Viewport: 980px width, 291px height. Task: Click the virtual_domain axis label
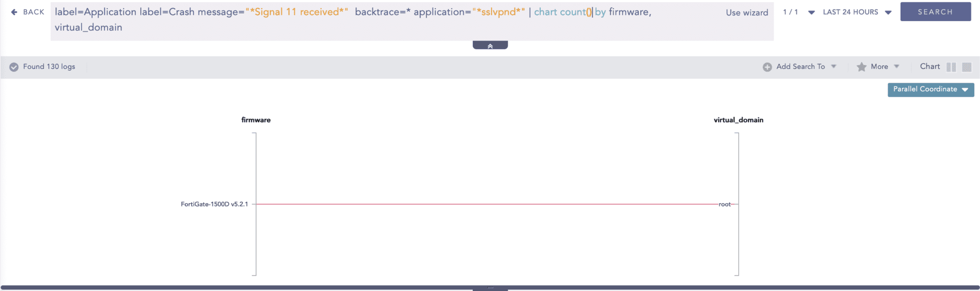point(738,120)
